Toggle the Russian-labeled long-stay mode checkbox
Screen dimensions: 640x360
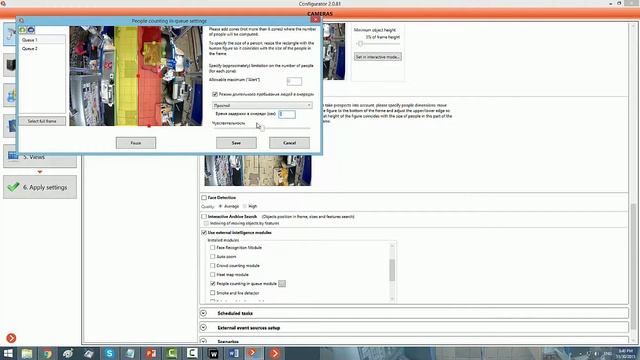[x=215, y=94]
